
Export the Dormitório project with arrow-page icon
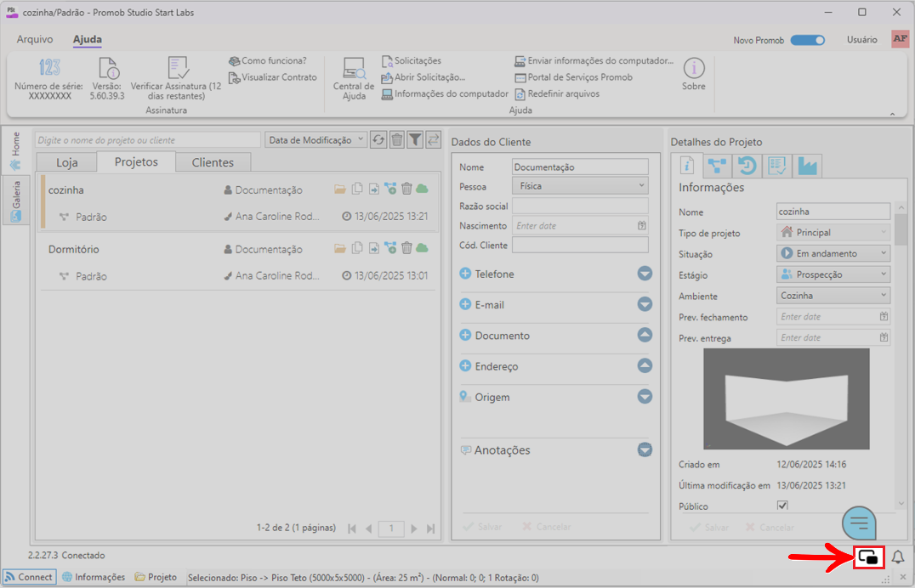373,248
